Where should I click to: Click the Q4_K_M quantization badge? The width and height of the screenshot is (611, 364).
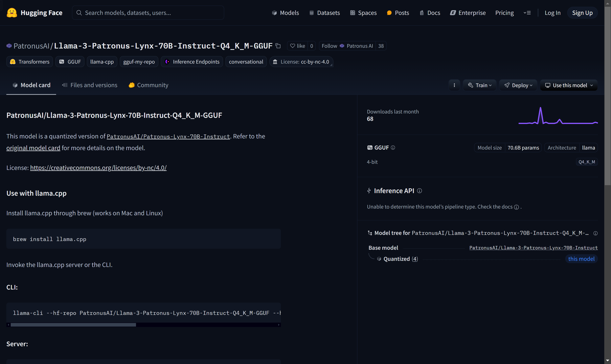tap(587, 162)
